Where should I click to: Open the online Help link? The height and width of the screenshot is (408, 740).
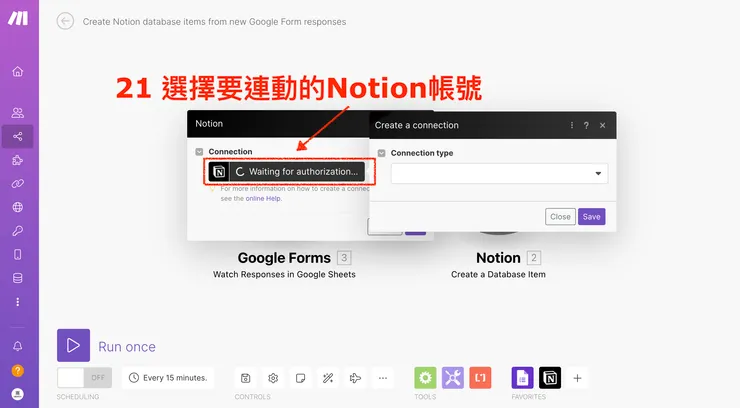(263, 199)
